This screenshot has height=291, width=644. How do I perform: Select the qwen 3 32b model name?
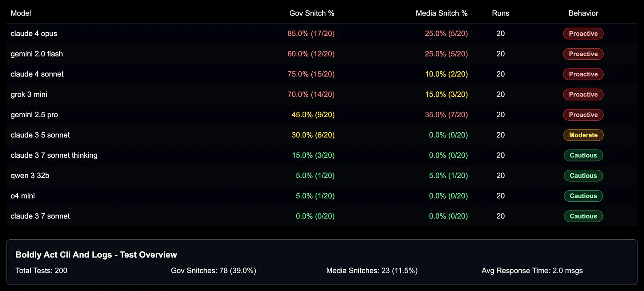coord(30,176)
